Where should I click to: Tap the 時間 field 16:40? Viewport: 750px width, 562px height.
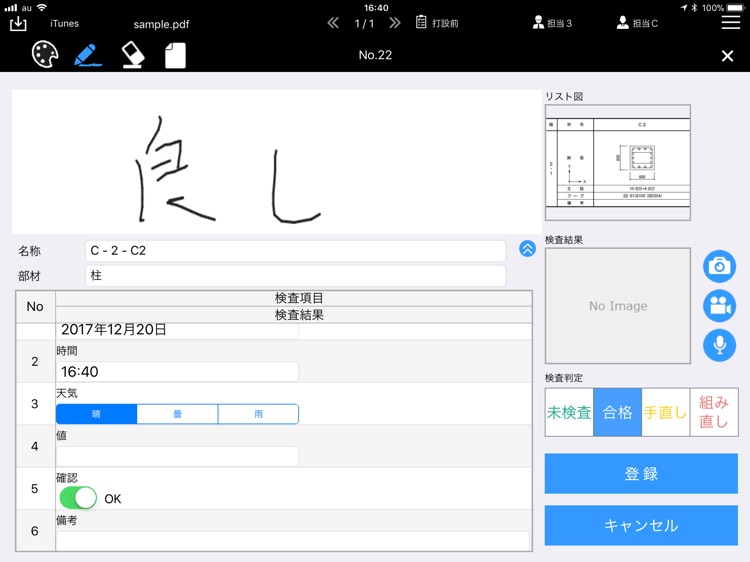177,372
